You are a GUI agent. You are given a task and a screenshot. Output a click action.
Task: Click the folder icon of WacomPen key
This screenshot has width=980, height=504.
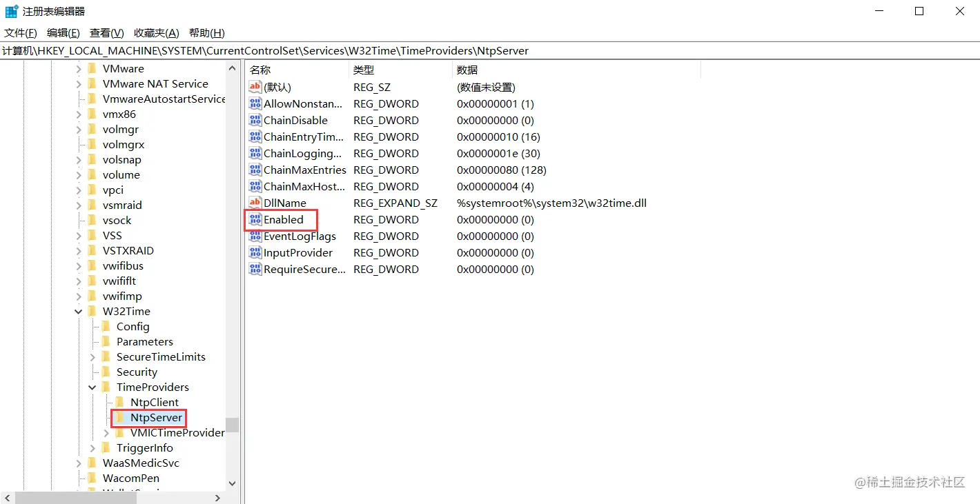[92, 478]
